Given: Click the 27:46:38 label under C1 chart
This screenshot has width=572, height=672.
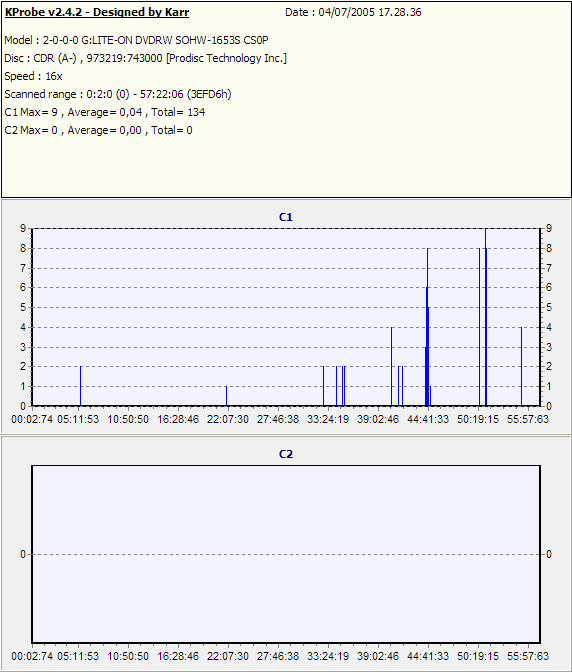Looking at the screenshot, I should coord(278,419).
